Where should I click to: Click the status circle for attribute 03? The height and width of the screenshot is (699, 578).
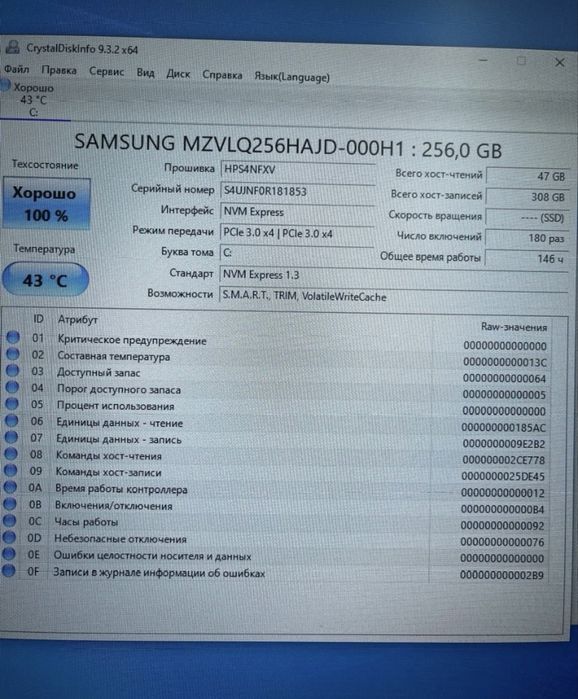(x=12, y=370)
